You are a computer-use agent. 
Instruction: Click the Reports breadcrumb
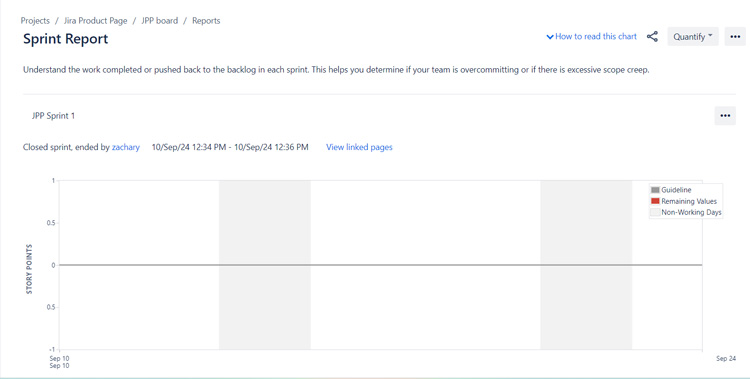click(206, 21)
